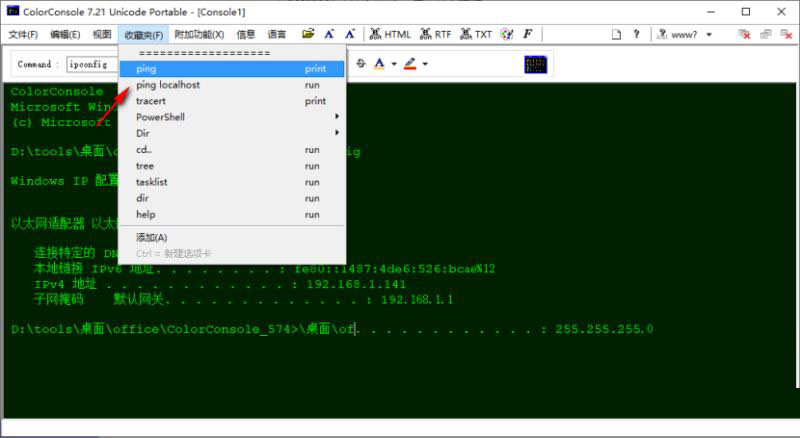Expand the www? dropdown arrow

[x=709, y=35]
